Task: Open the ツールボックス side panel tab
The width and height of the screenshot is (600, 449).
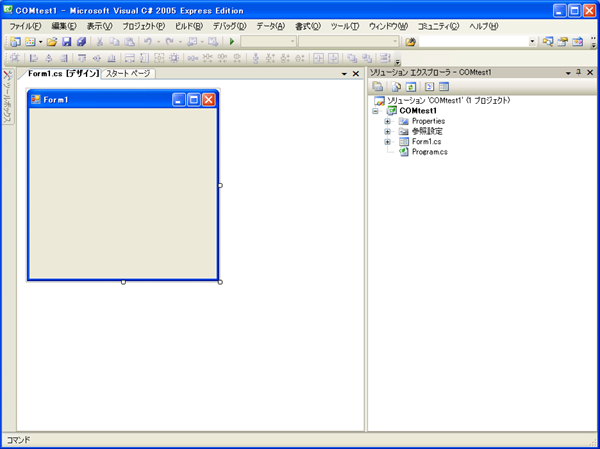Action: pyautogui.click(x=8, y=96)
